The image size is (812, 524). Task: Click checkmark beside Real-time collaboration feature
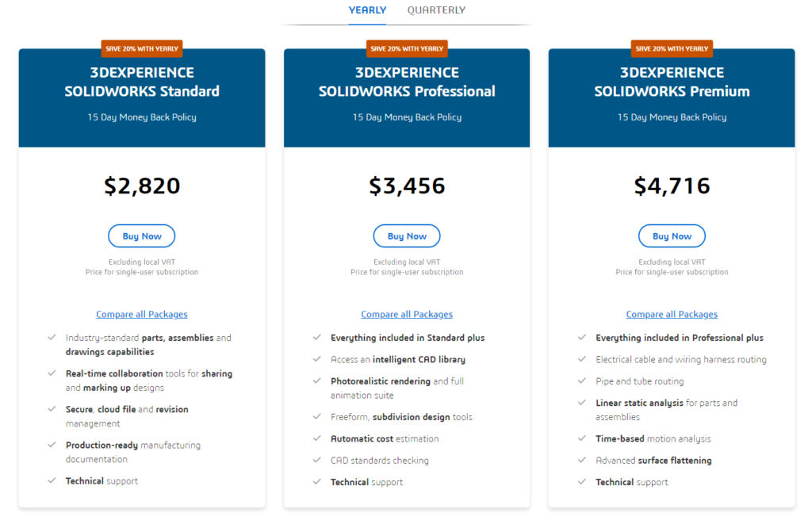coord(52,373)
